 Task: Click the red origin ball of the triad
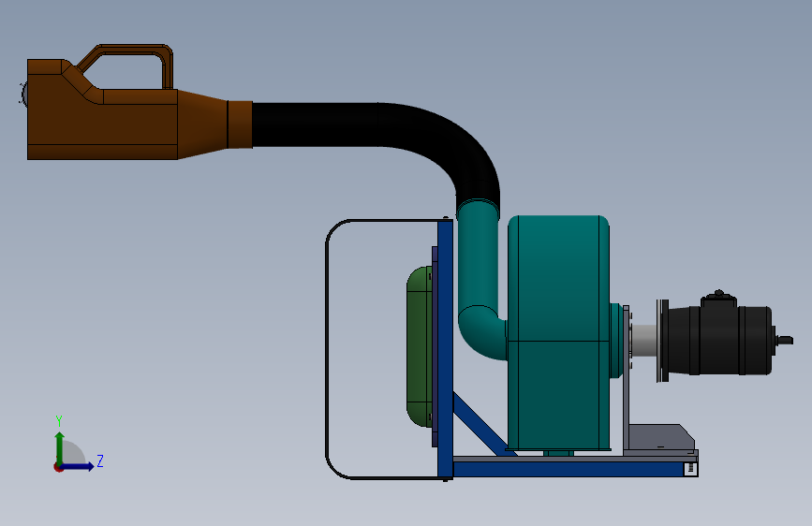click(x=58, y=467)
